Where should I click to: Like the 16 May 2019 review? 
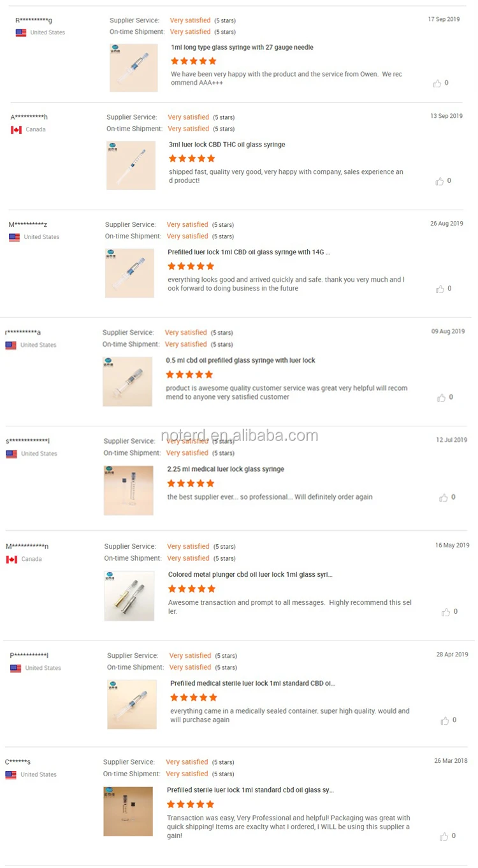point(445,612)
